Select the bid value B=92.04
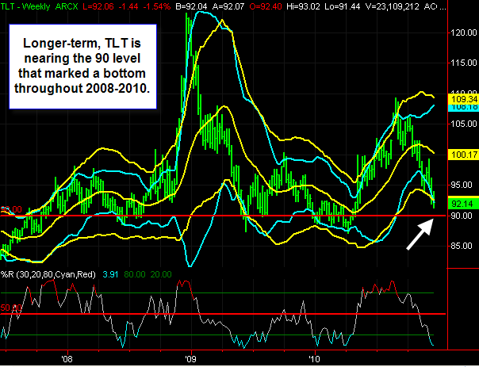The width and height of the screenshot is (479, 367). pyautogui.click(x=191, y=7)
